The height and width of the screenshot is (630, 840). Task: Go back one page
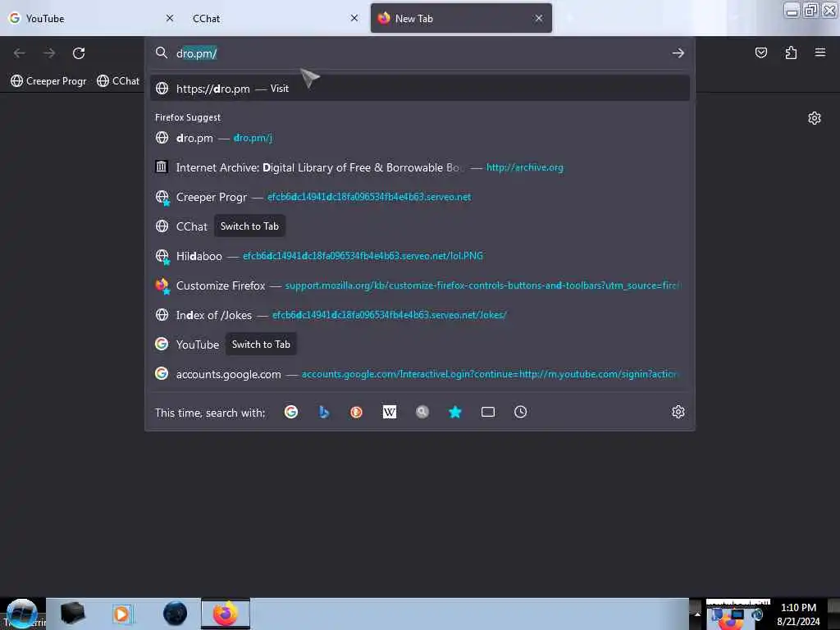point(20,53)
